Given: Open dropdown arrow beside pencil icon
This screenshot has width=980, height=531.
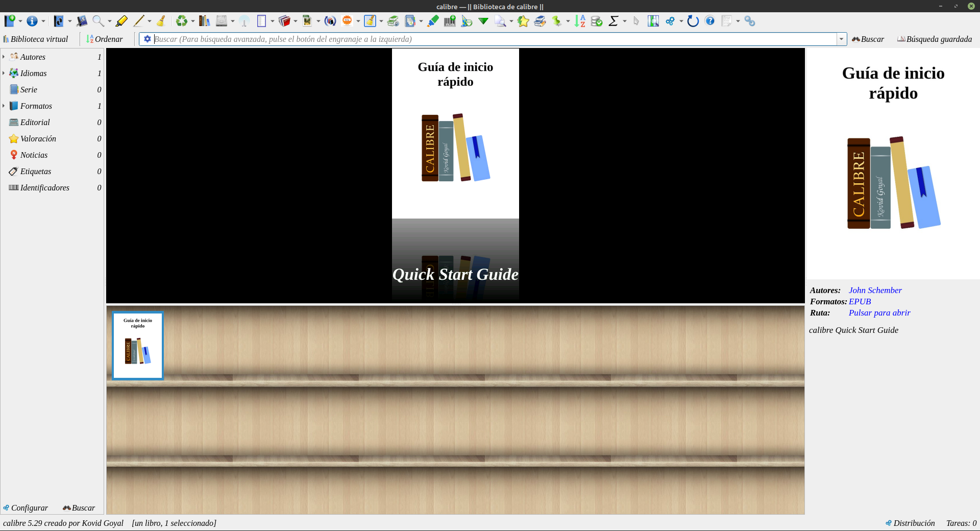Looking at the screenshot, I should click(x=150, y=21).
